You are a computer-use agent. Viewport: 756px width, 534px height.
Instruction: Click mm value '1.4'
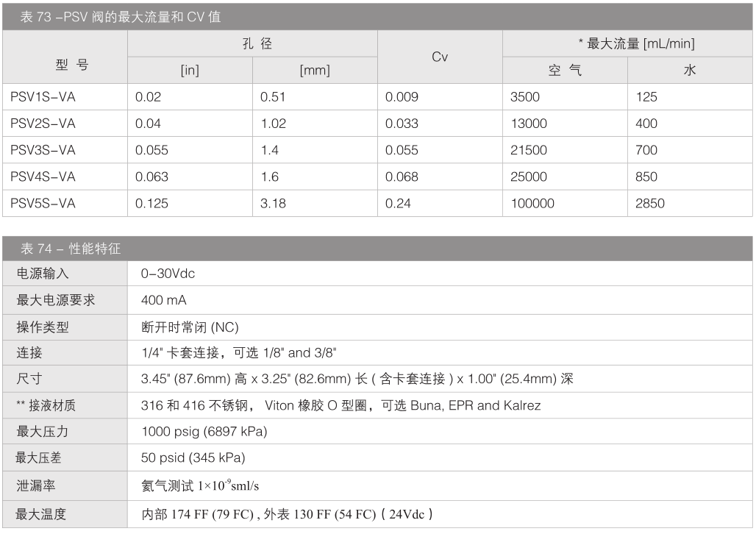tap(269, 150)
